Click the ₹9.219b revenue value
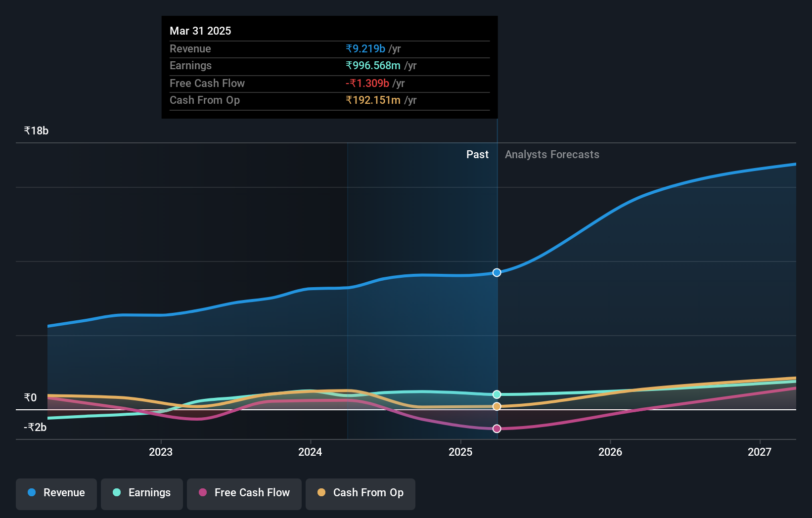 point(365,48)
